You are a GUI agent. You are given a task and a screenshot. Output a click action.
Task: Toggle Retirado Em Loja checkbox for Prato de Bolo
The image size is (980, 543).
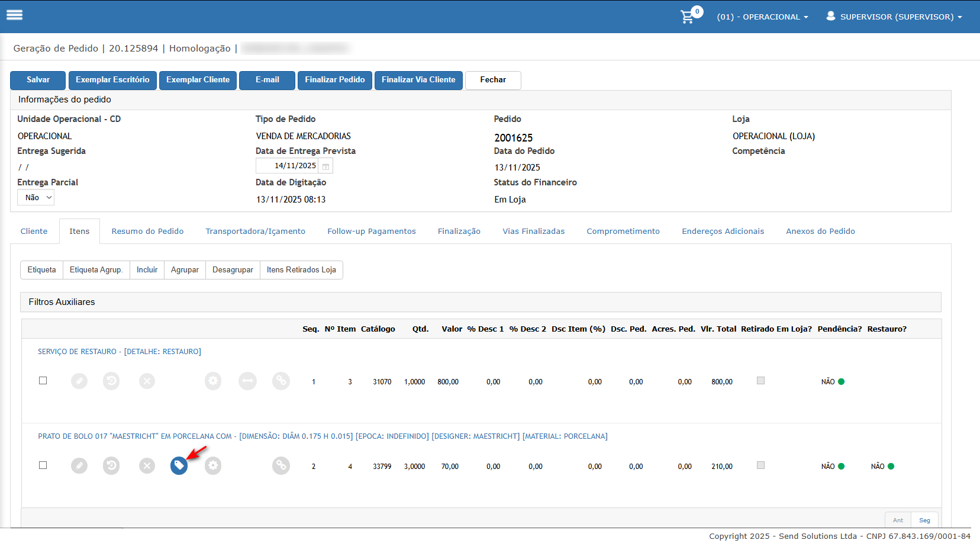point(760,465)
